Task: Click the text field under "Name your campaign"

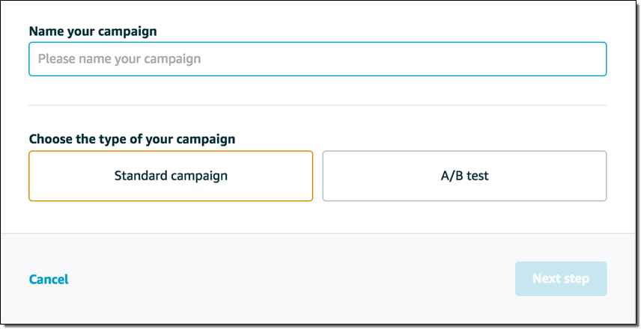Action: tap(318, 59)
